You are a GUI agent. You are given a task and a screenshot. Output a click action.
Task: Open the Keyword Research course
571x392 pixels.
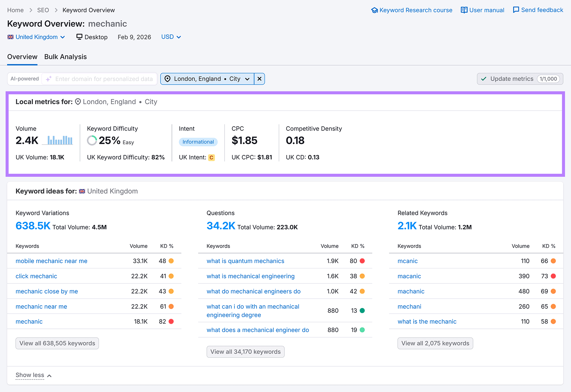click(415, 10)
